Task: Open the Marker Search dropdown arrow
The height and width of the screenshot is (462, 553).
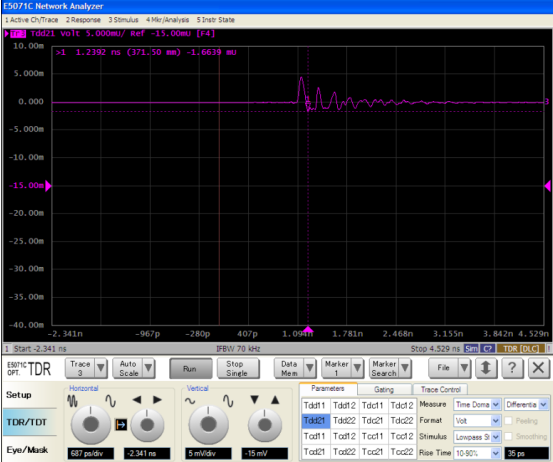Action: point(405,368)
